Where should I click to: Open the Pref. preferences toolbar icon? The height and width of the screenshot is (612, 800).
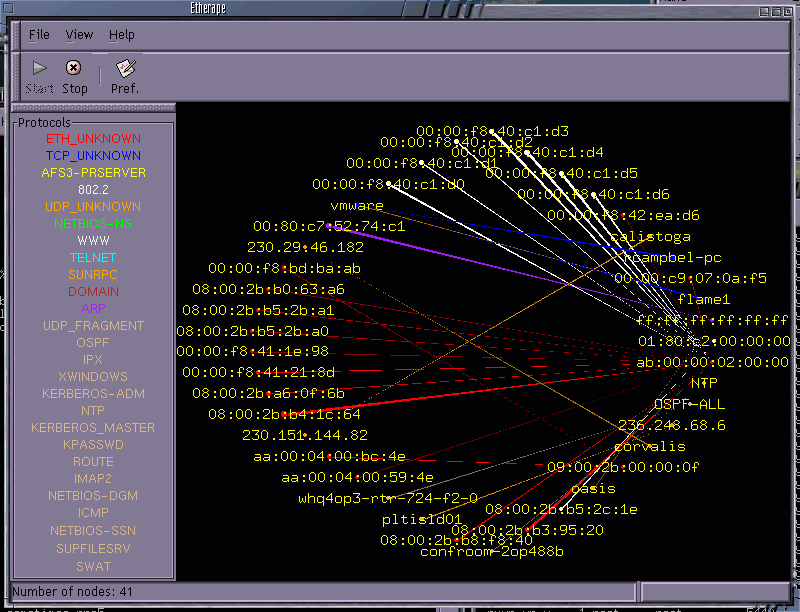pos(125,68)
